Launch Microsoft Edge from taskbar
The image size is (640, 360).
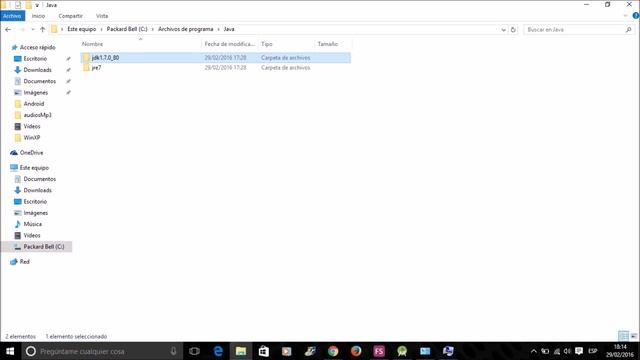(218, 351)
